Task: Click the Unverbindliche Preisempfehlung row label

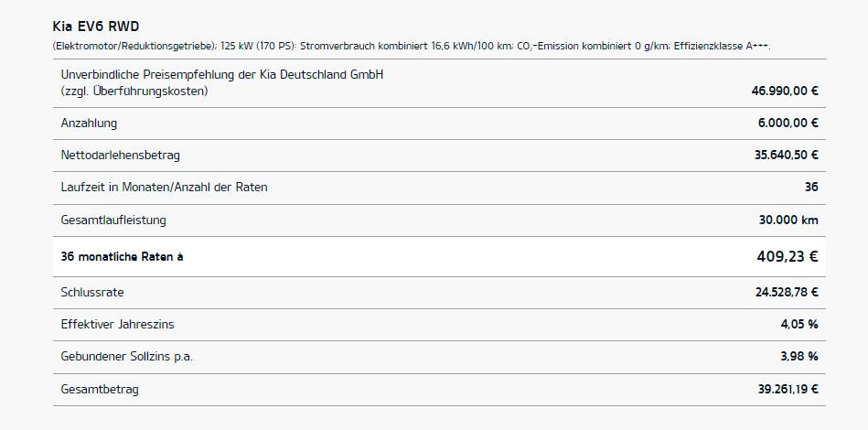Action: (222, 83)
